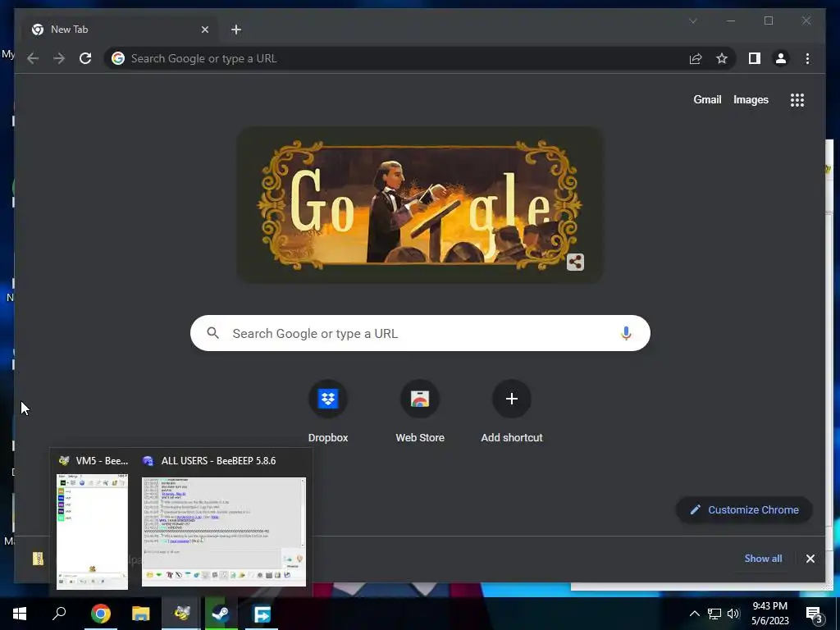Open the Gmail link
840x630 pixels.
click(x=707, y=99)
